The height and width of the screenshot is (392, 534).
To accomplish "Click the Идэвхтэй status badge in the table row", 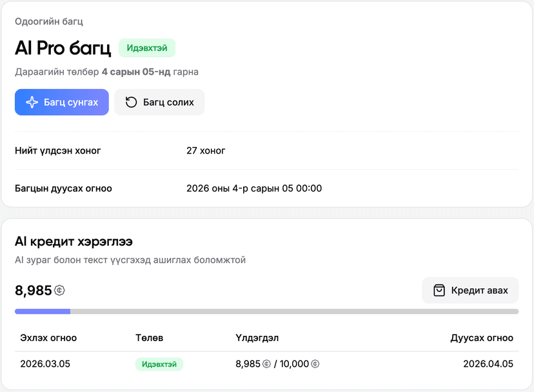I will 159,364.
